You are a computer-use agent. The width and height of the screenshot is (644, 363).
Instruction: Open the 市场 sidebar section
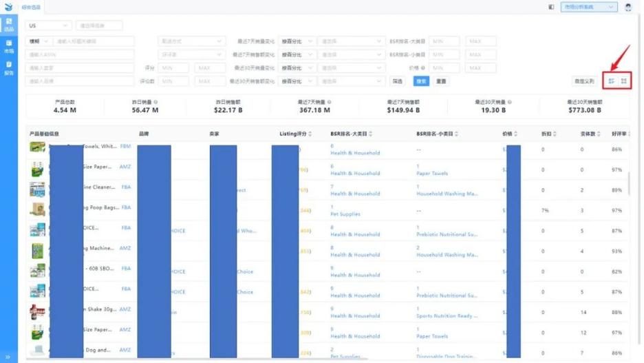[9, 47]
